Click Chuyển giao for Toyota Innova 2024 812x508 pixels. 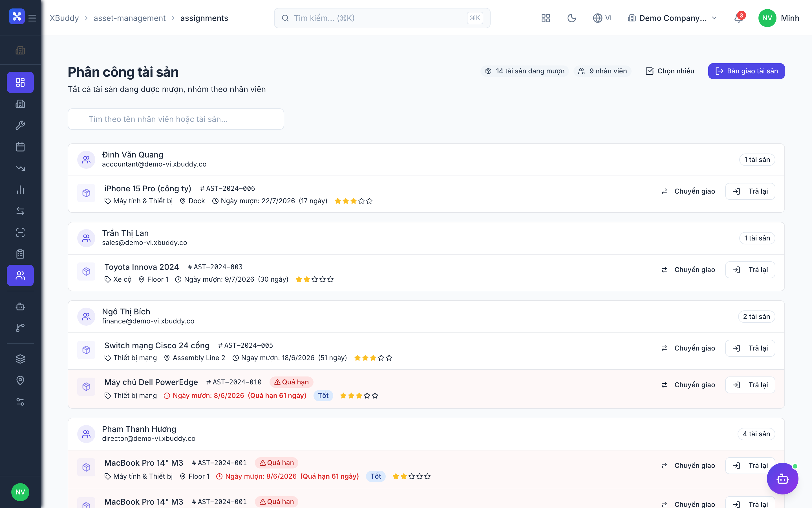click(688, 270)
